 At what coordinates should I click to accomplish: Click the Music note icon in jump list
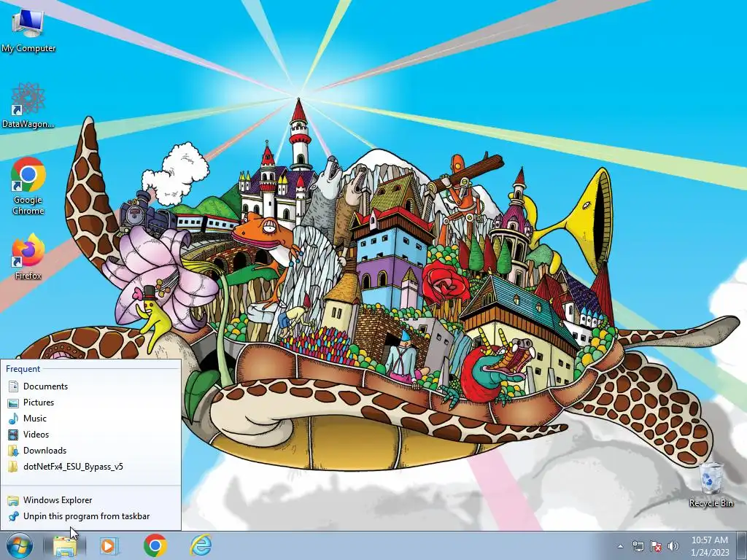(x=13, y=419)
